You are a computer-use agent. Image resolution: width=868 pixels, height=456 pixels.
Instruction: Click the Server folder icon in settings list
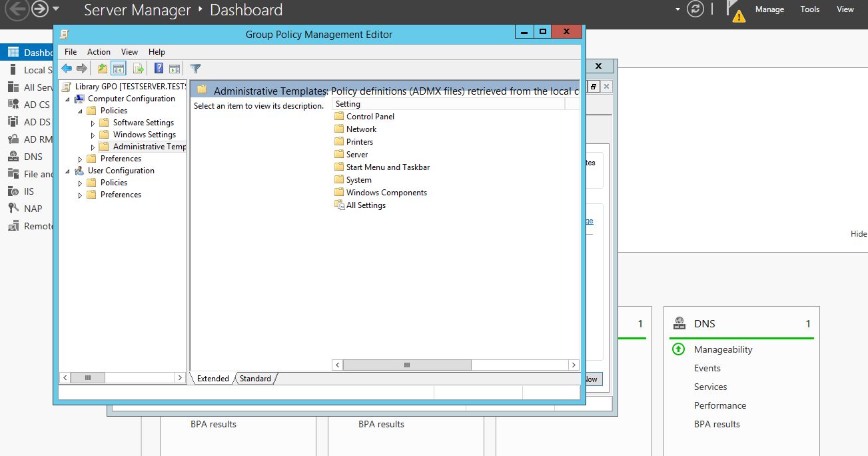click(x=339, y=154)
